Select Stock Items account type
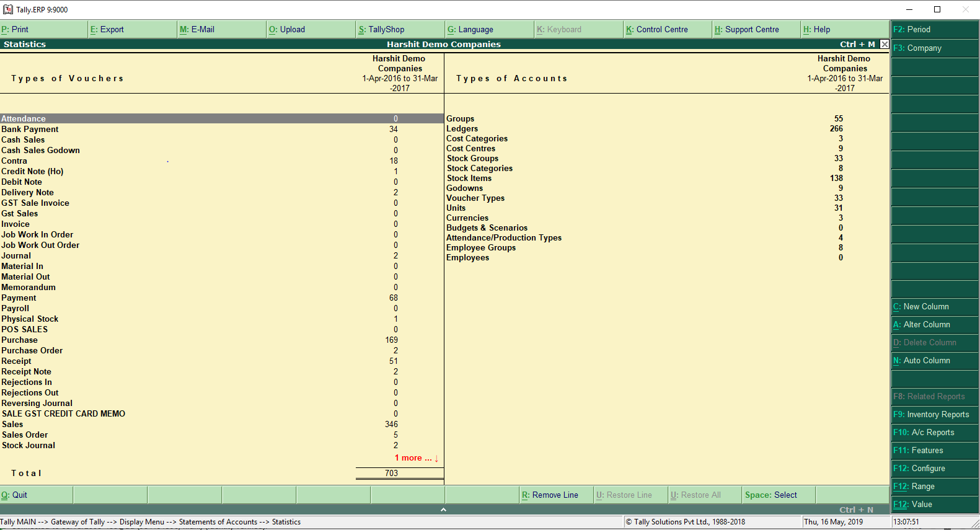 (x=667, y=178)
